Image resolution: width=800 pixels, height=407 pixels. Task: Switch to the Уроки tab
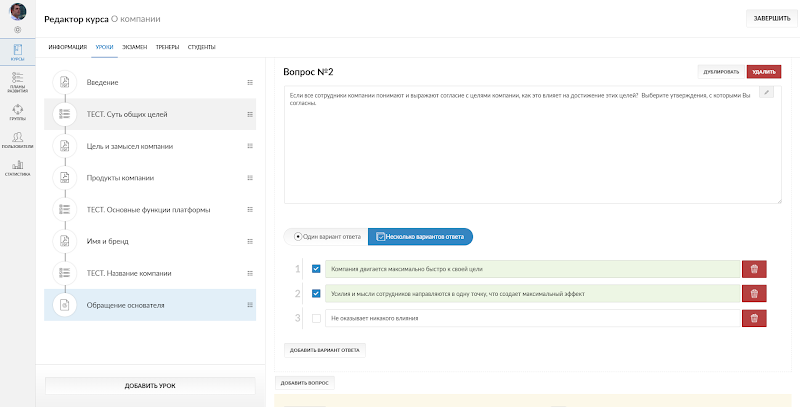coord(105,47)
